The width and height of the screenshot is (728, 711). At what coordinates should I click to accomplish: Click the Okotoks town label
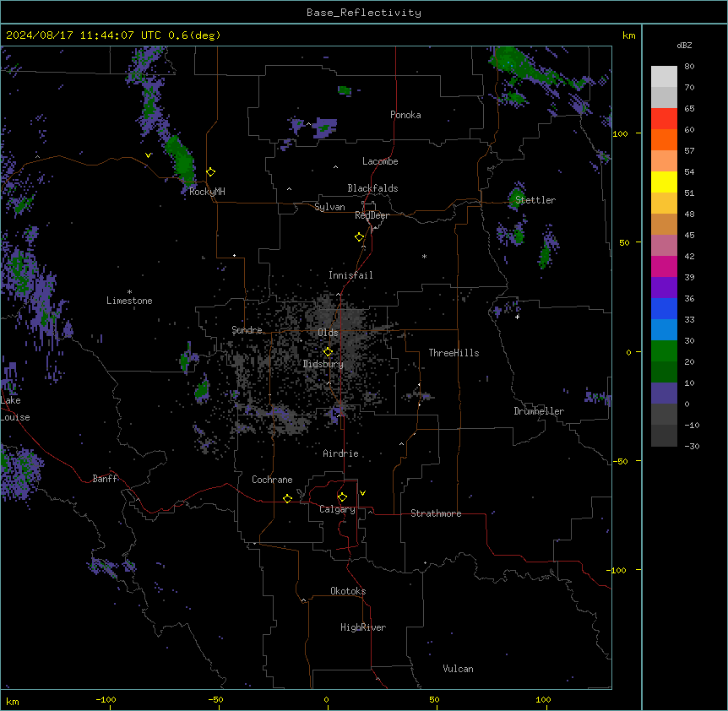point(348,591)
